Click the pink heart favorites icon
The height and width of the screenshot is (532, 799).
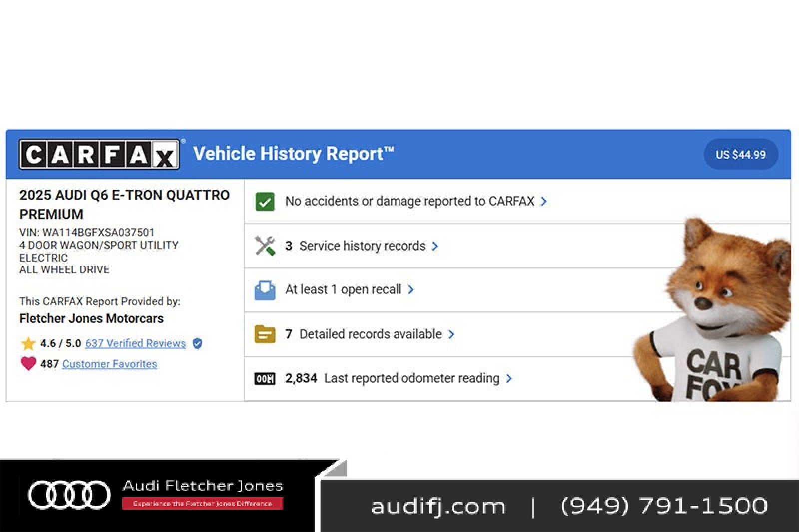pos(28,364)
